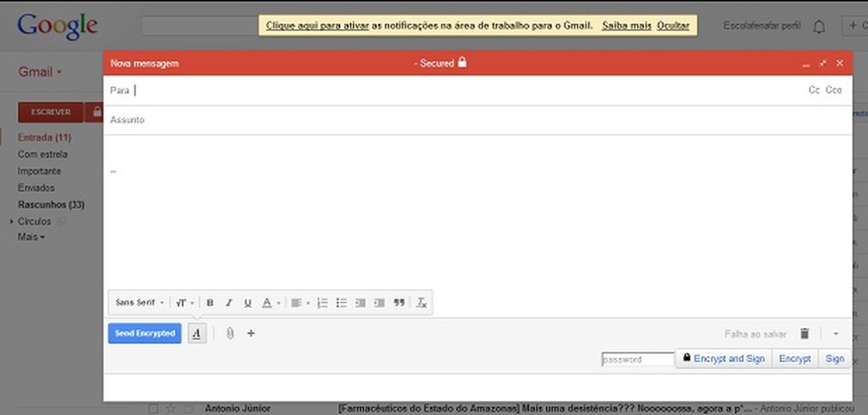Toggle italic formatting in the compose toolbar
This screenshot has width=868, height=415.
coord(228,303)
